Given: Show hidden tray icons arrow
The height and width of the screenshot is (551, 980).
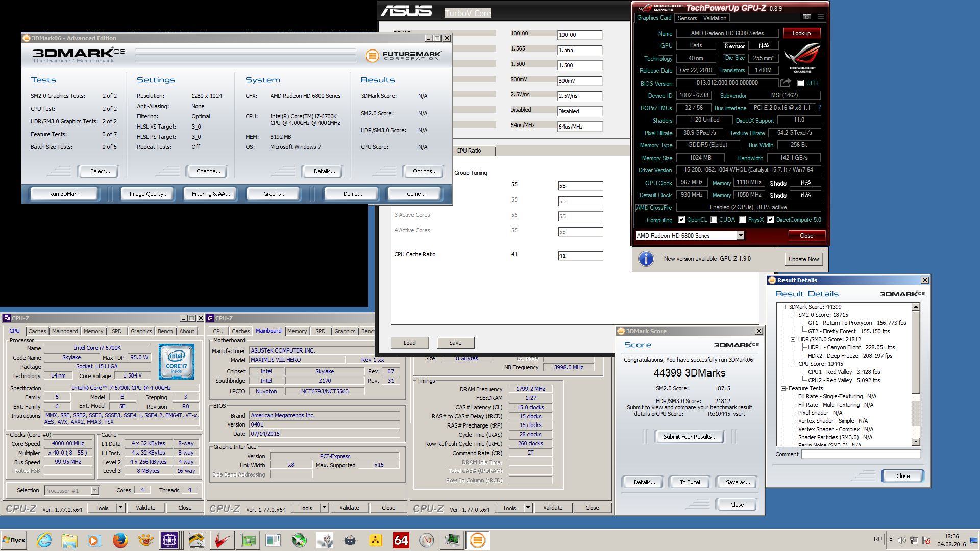Looking at the screenshot, I should 891,540.
